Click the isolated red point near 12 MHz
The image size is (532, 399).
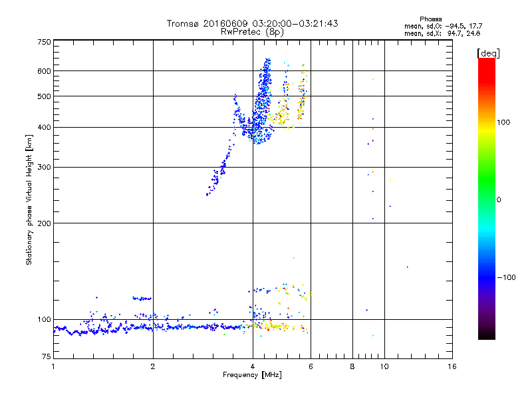[408, 267]
